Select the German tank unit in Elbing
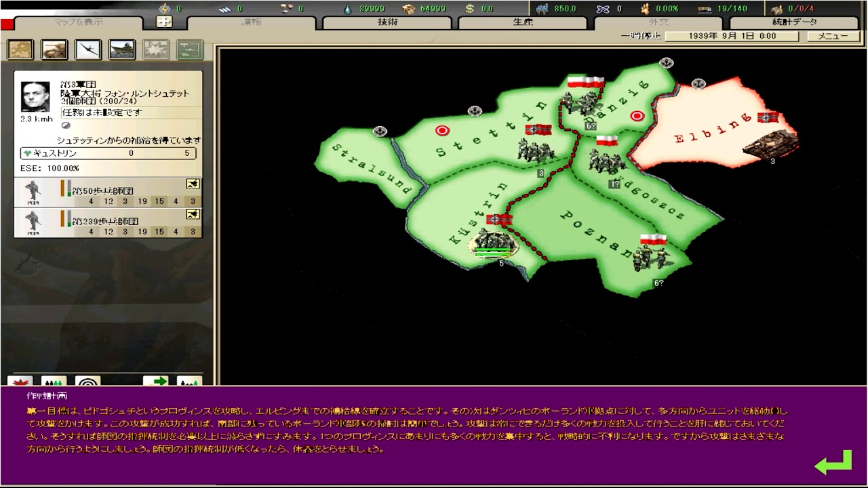868x488 pixels. pyautogui.click(x=770, y=143)
